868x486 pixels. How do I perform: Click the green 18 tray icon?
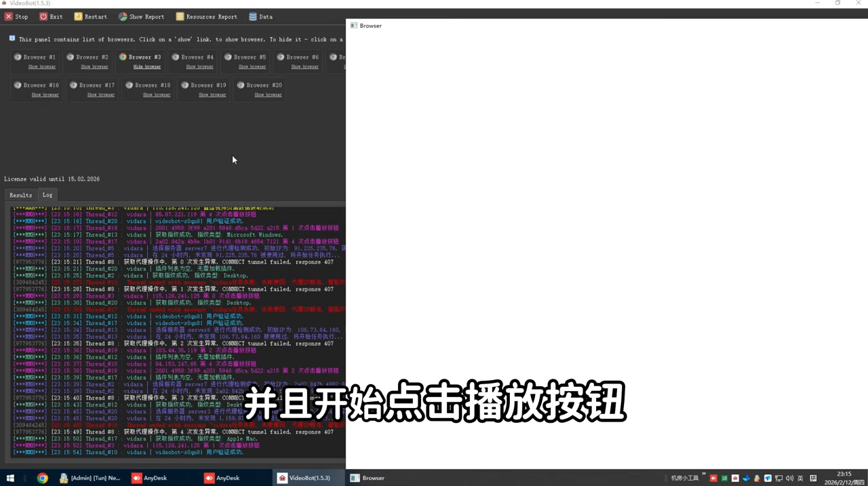(724, 479)
